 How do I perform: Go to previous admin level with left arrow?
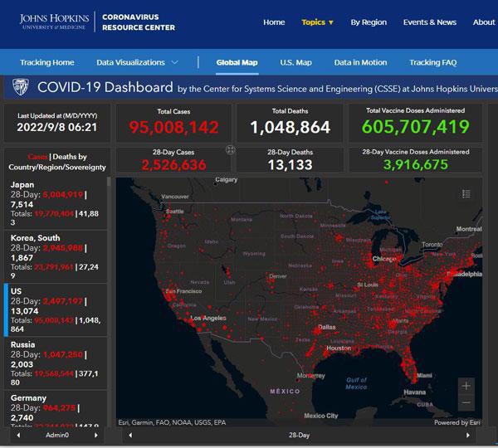click(x=18, y=435)
